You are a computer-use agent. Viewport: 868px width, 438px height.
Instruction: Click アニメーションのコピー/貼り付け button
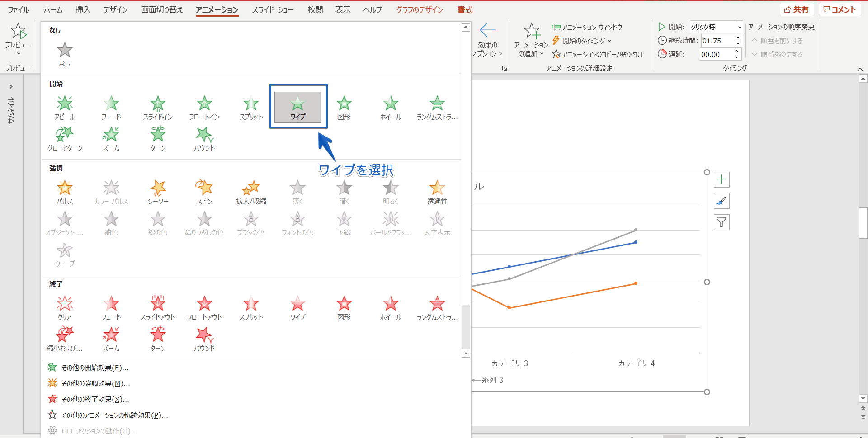(597, 54)
